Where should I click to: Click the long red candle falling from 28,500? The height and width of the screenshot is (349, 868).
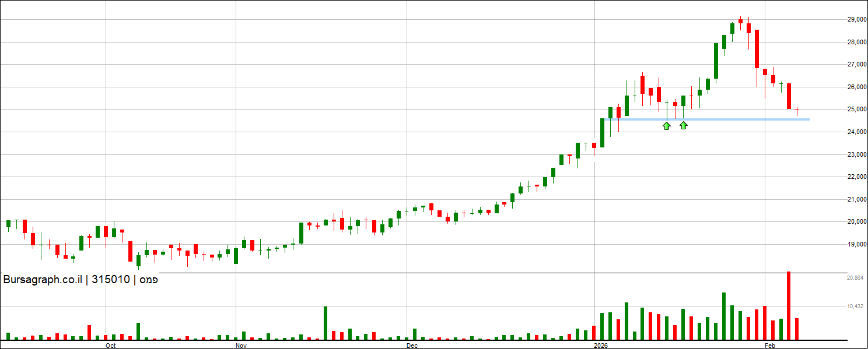tap(757, 49)
